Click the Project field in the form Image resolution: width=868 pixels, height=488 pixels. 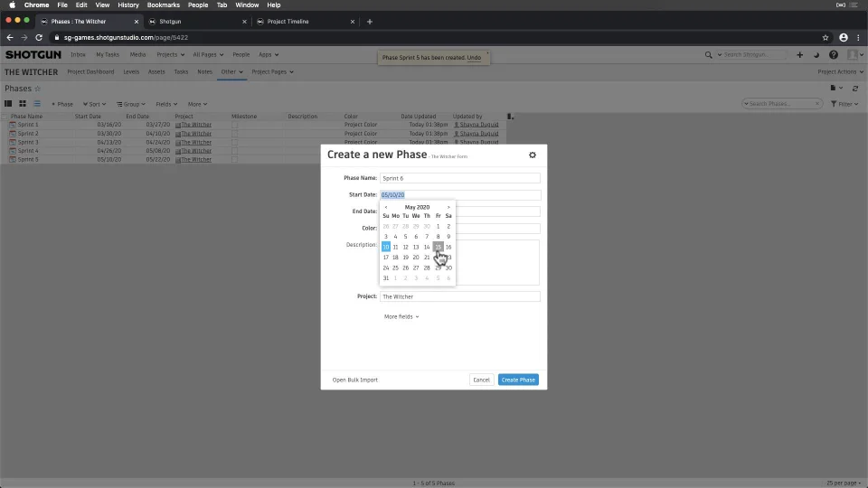[x=460, y=296]
